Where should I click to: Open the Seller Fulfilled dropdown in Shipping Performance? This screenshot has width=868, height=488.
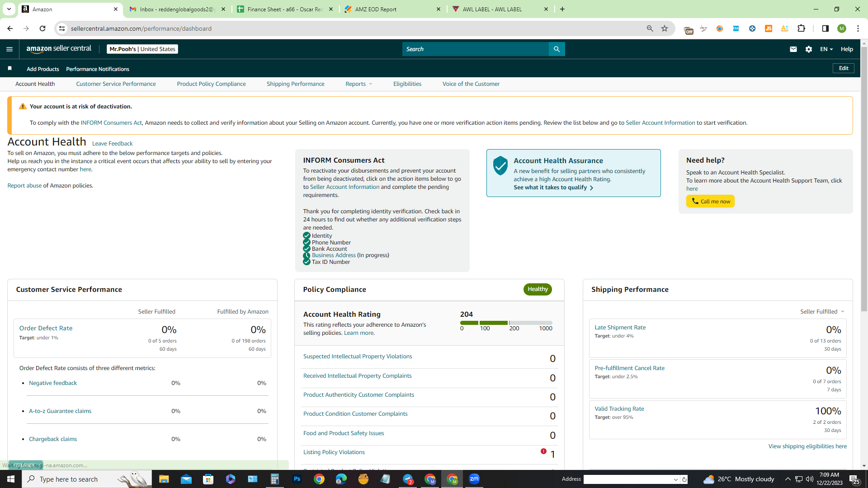tap(822, 312)
